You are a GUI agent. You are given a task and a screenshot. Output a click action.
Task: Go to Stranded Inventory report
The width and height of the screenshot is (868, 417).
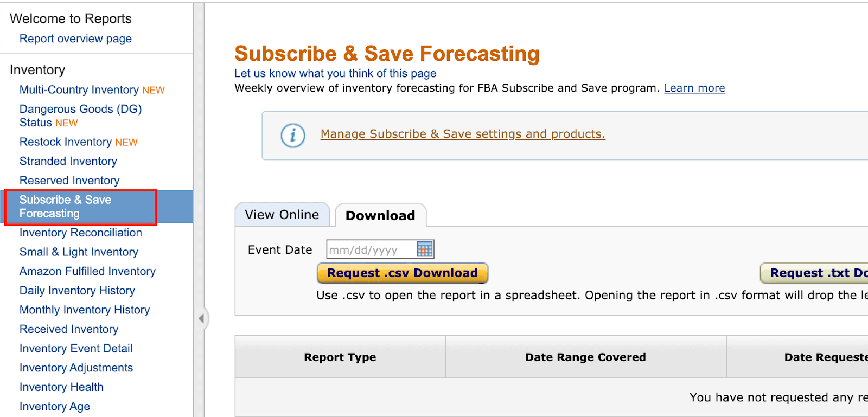point(68,161)
